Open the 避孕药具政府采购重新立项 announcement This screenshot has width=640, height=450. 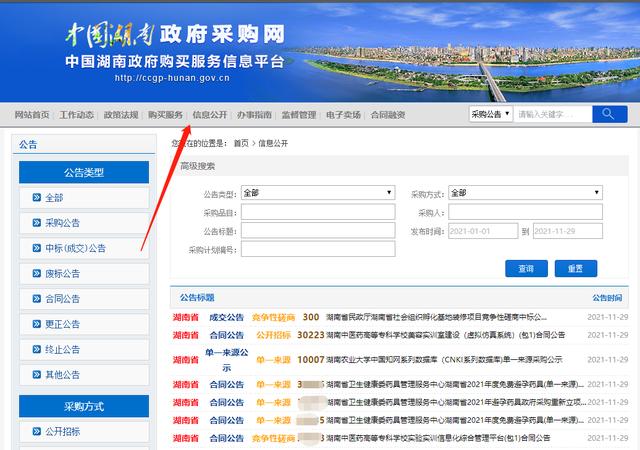point(456,402)
